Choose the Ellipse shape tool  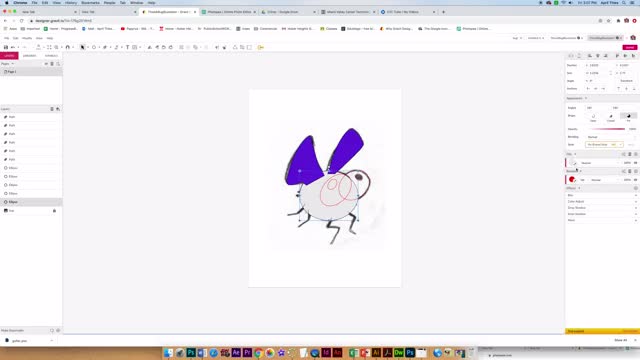[94, 47]
